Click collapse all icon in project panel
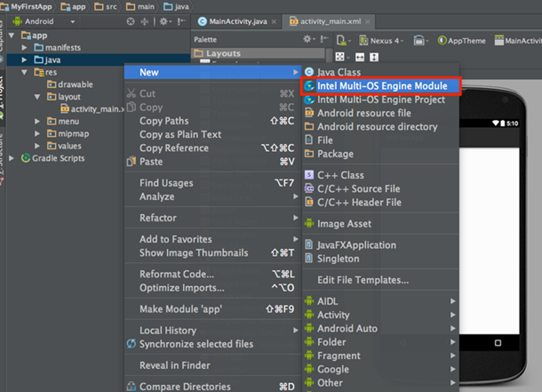Screen dimensions: 542x392 [x=145, y=21]
